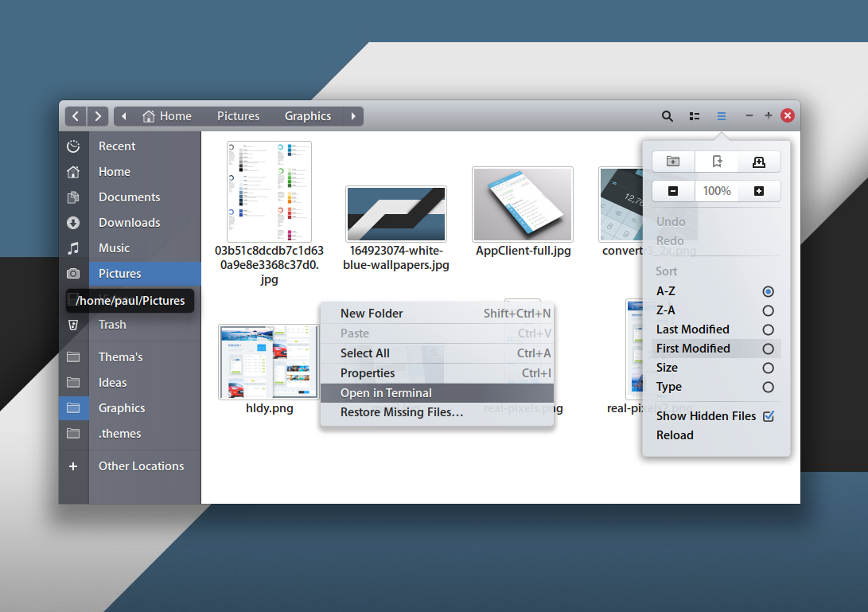Choose Select All in context menu
The height and width of the screenshot is (612, 868).
438,353
